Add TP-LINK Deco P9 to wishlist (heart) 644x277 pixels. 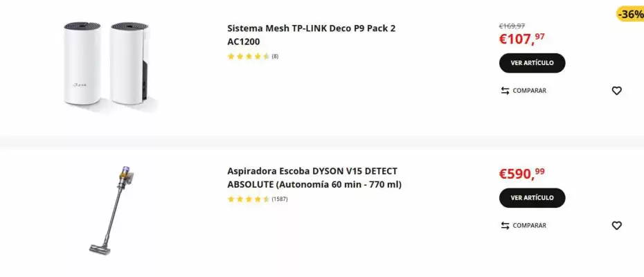(x=616, y=91)
